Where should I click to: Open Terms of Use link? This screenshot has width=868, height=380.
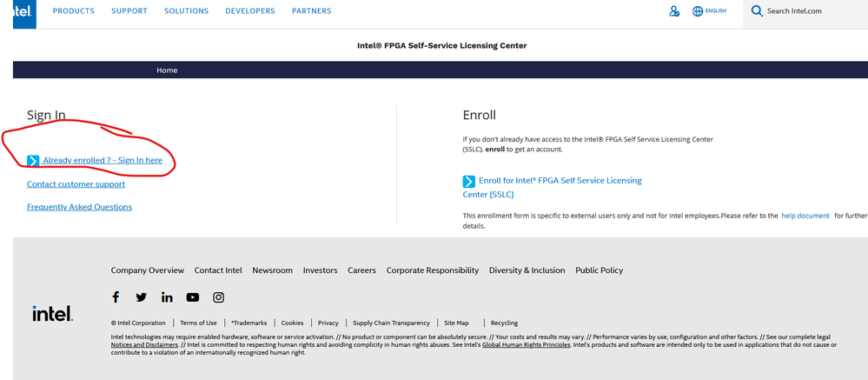point(198,323)
